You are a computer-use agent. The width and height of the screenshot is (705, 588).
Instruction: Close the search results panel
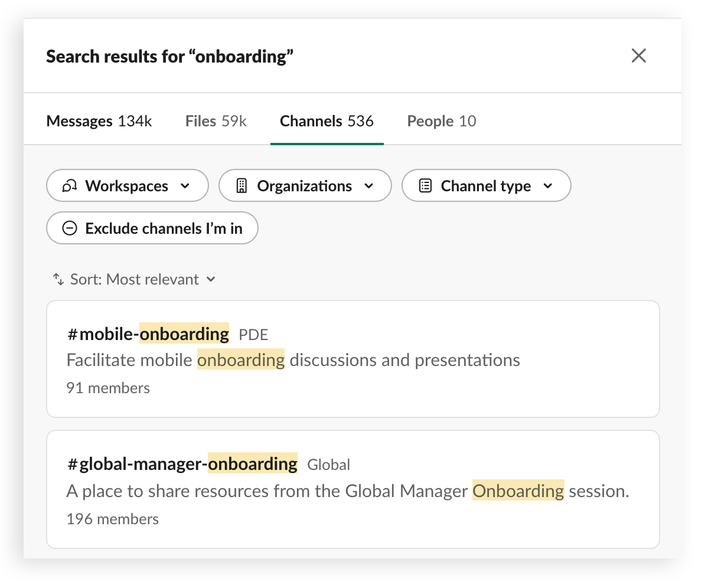638,55
